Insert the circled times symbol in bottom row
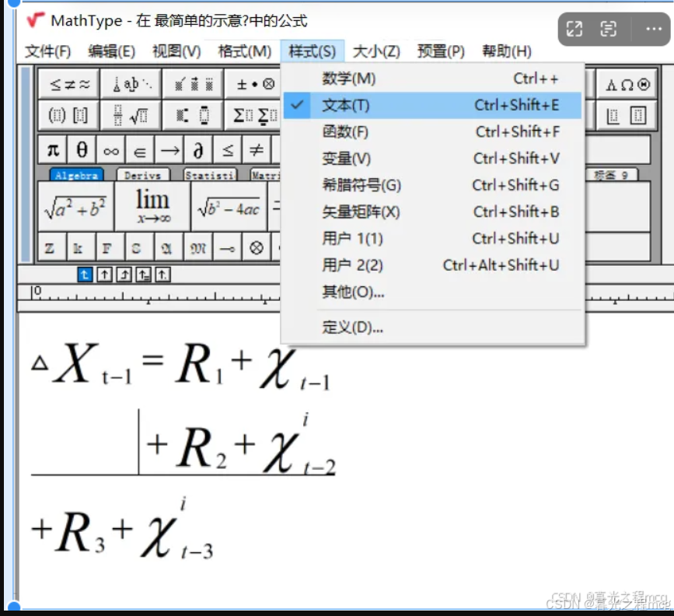The height and width of the screenshot is (616, 674). (257, 247)
